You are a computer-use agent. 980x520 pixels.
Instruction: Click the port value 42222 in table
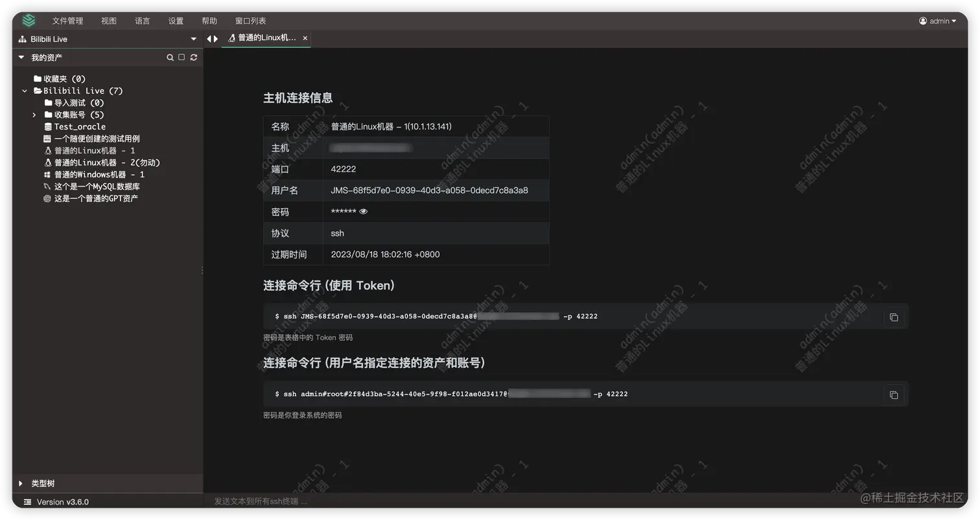click(344, 169)
